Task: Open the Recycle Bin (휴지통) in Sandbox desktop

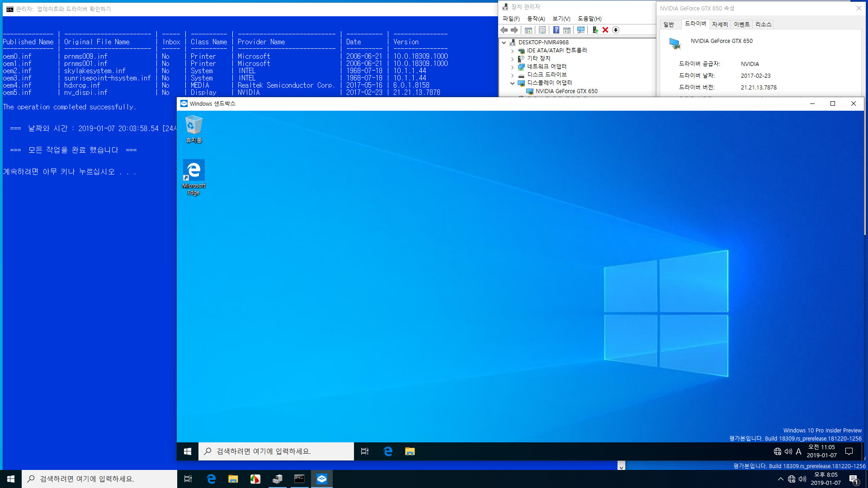Action: pos(193,129)
